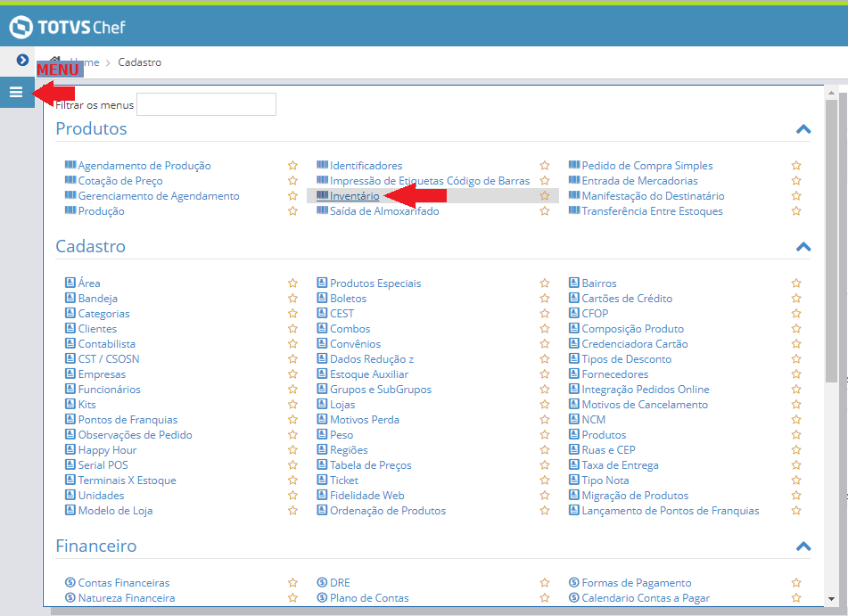Click the book icon beside Categorias

(70, 313)
